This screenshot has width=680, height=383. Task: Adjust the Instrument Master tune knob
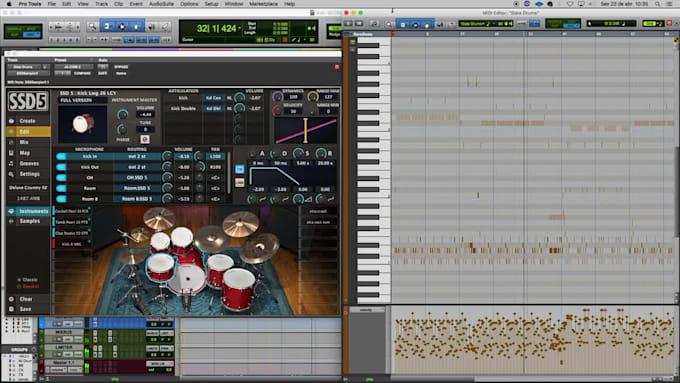pyautogui.click(x=123, y=129)
